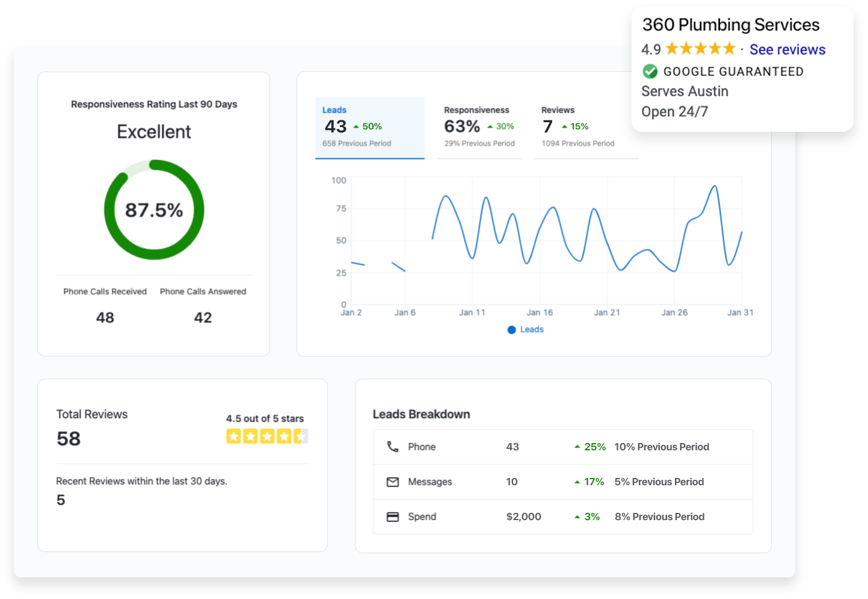Screen dimensions: 868x599
Task: Click the 87.5% responsiveness progress ring
Action: pos(154,209)
